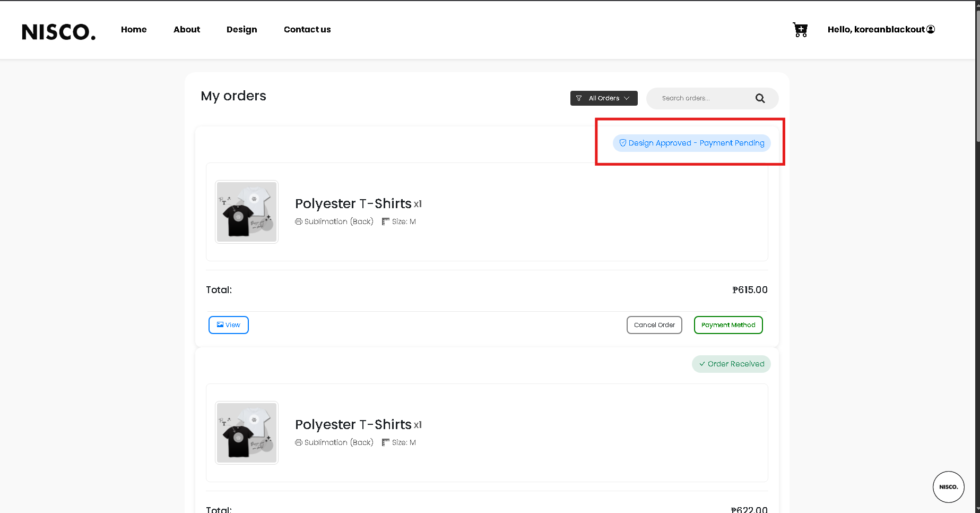Viewport: 980px width, 513px height.
Task: Click the first Polyester T-Shirts thumbnail
Action: click(x=247, y=212)
